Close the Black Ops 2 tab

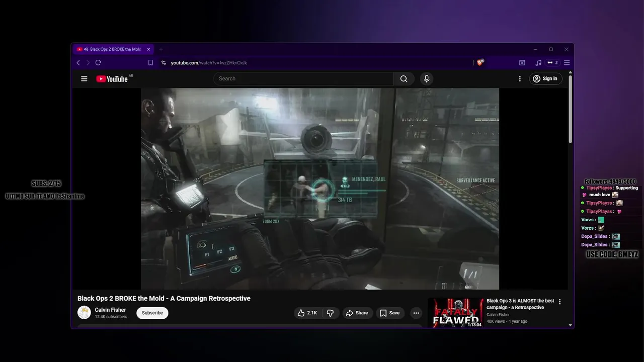[x=148, y=49]
